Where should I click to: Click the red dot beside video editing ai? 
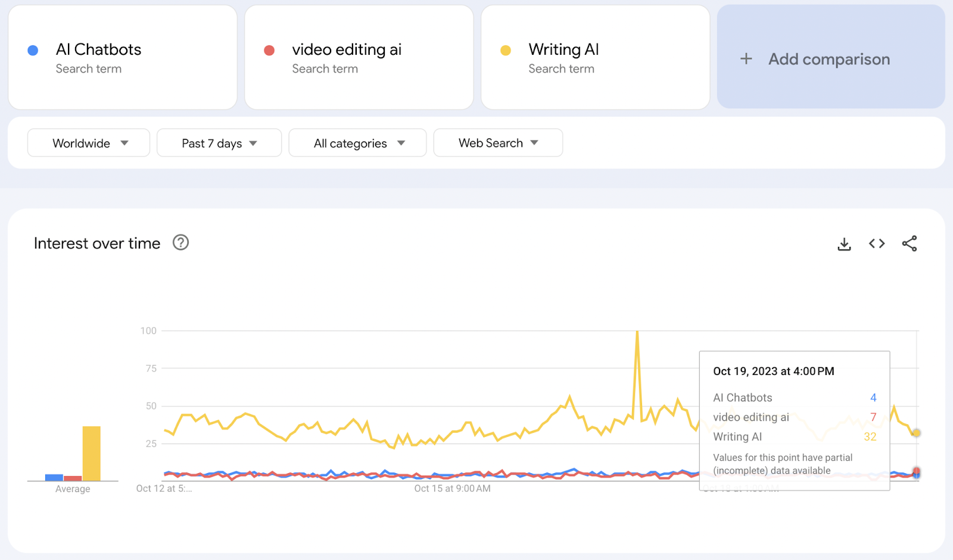tap(269, 51)
